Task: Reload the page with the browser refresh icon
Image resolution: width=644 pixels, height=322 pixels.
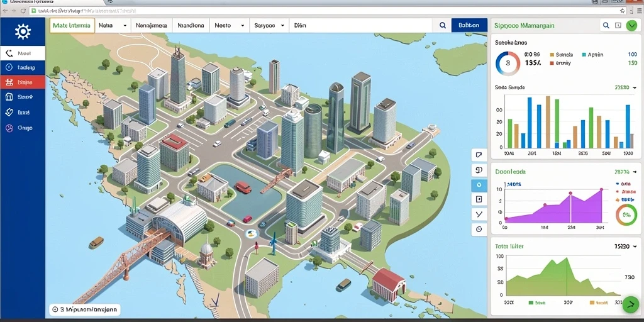Action: pos(23,11)
